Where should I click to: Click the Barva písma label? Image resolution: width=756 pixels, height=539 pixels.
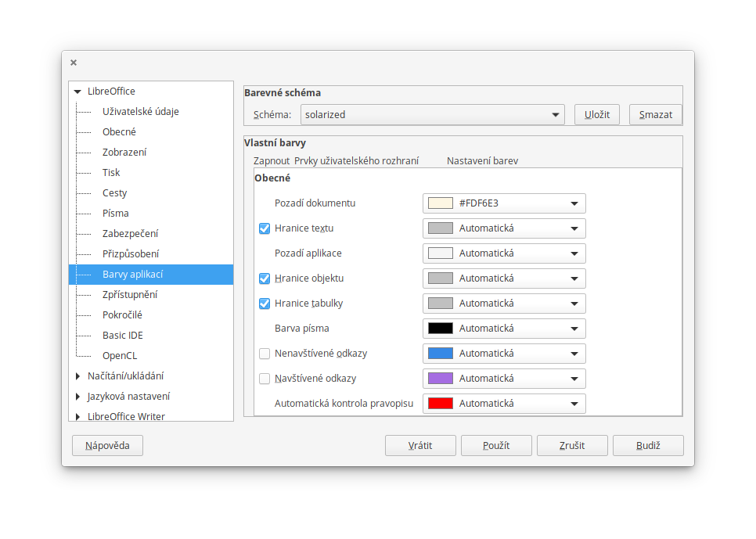[302, 329]
